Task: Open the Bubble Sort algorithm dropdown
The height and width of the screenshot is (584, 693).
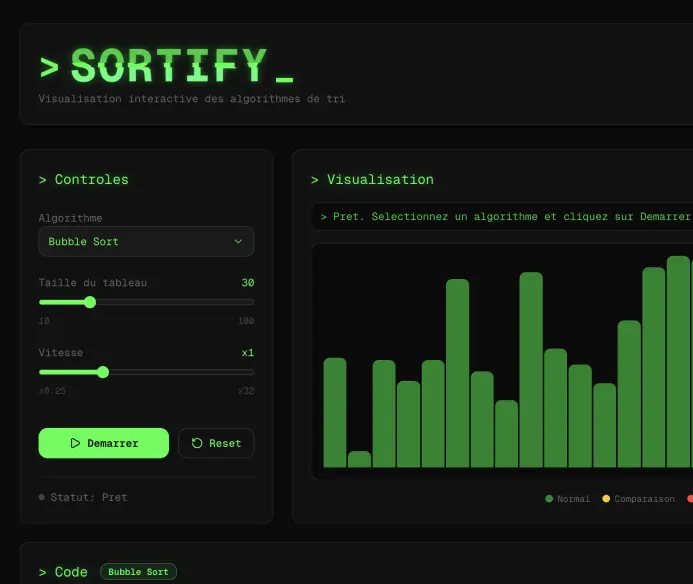Action: (146, 241)
